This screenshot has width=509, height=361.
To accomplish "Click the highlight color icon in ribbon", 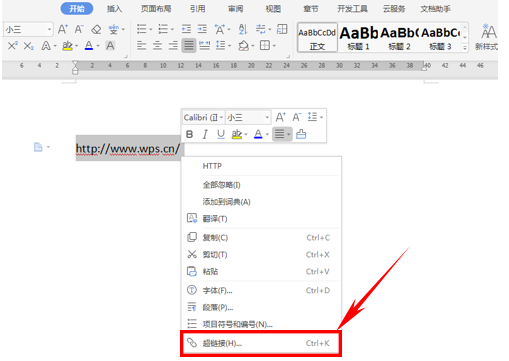I will click(x=68, y=46).
